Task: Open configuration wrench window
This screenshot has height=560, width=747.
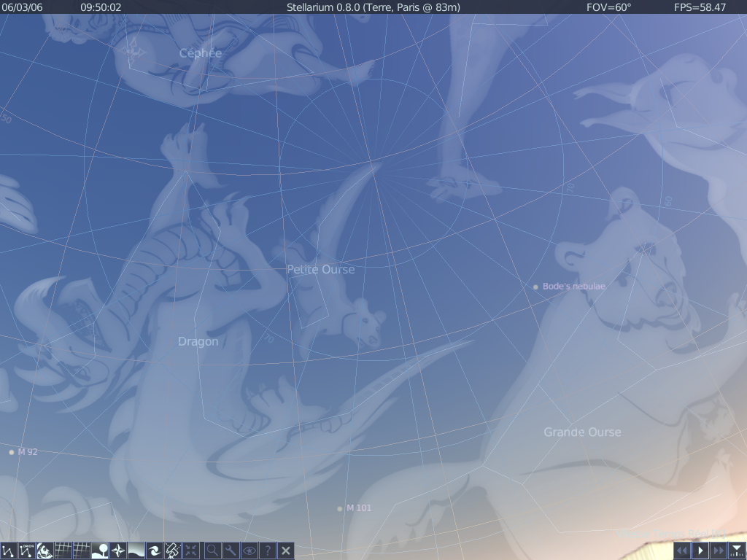Action: tap(231, 551)
